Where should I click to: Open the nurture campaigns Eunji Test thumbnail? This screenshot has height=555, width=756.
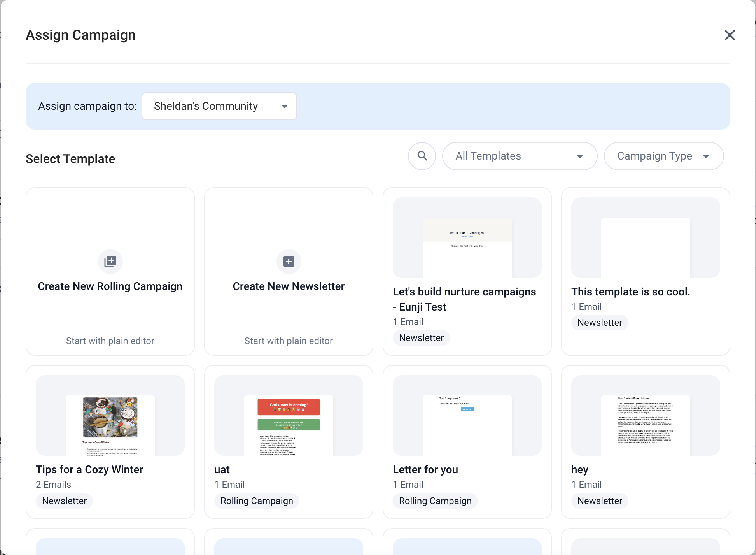point(467,237)
